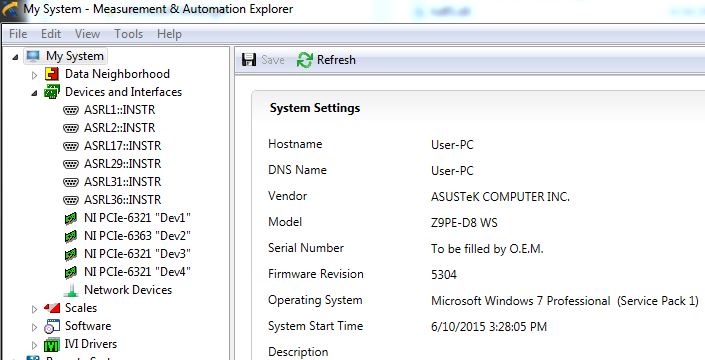Open the View menu
705x360 pixels.
click(x=87, y=34)
